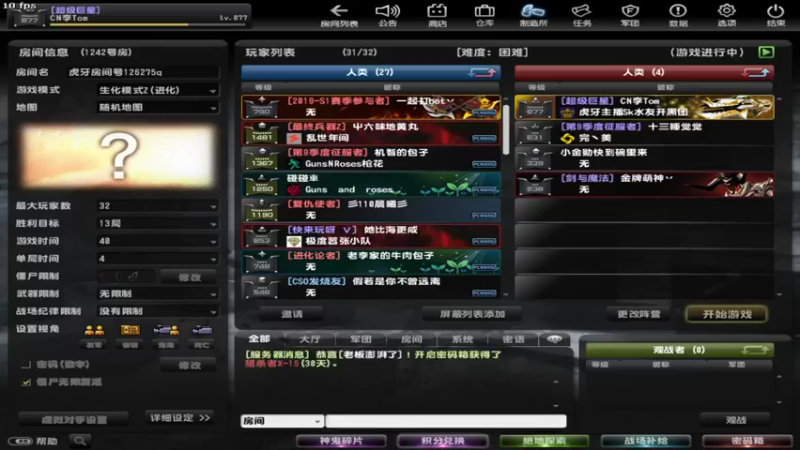Image resolution: width=800 pixels, height=450 pixels.
Task: Open the 制造所 crafting icon
Action: coord(533,15)
